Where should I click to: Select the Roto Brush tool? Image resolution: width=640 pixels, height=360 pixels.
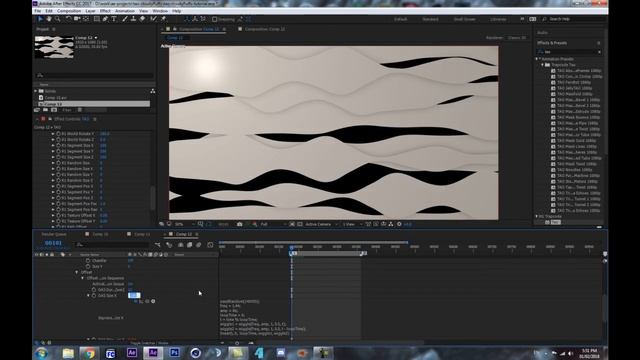[x=153, y=19]
